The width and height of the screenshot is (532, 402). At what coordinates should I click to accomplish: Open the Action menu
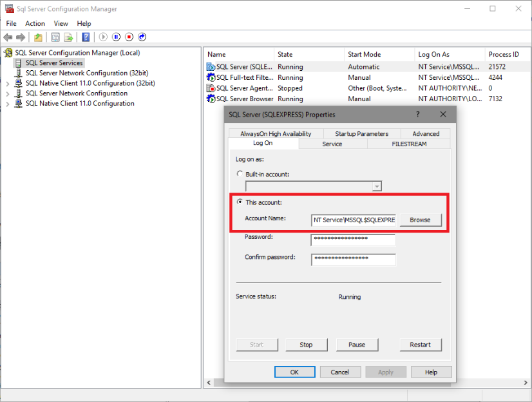pyautogui.click(x=35, y=23)
